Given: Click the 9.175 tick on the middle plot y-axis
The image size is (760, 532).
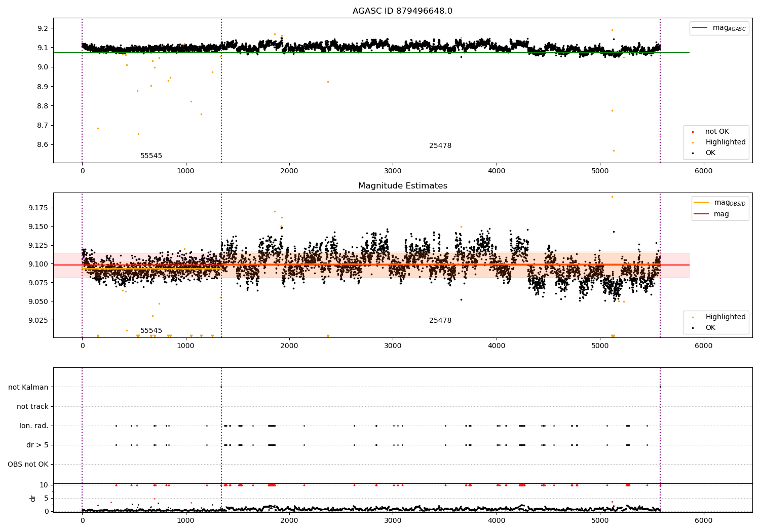Looking at the screenshot, I should point(38,208).
